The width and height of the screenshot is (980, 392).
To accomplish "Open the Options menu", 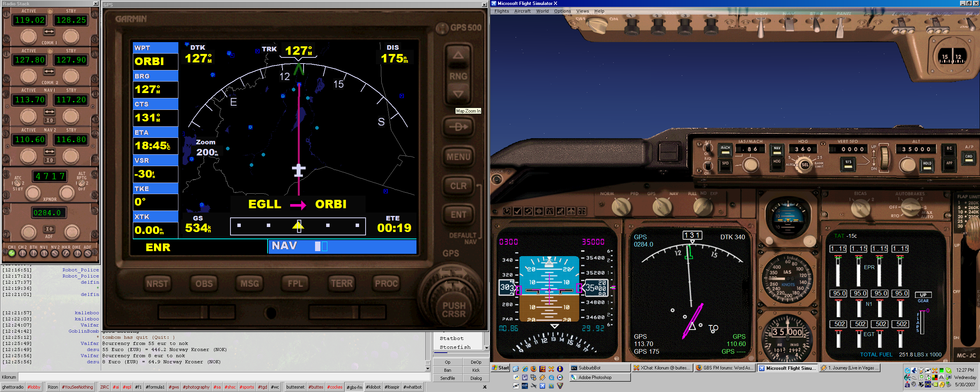I will point(562,11).
